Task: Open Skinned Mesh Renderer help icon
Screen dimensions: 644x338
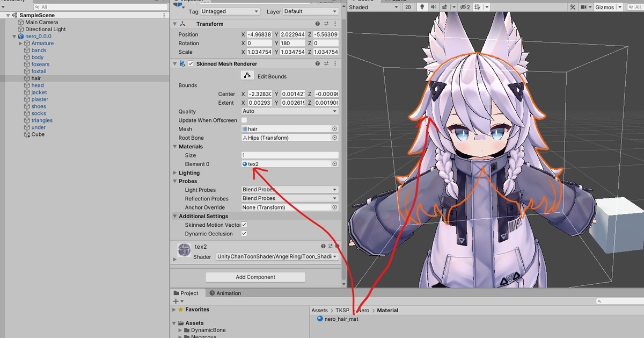Action: tap(318, 63)
